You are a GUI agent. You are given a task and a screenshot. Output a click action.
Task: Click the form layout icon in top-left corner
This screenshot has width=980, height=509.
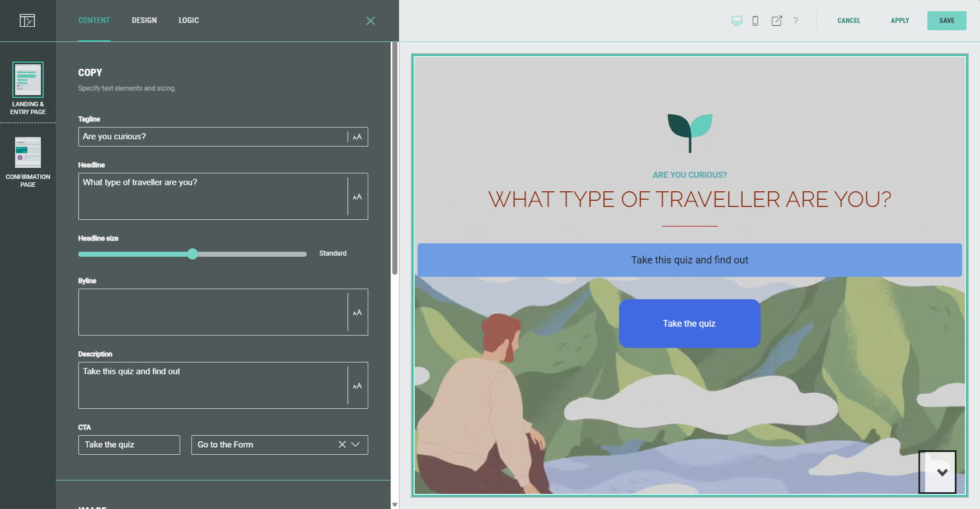click(27, 21)
